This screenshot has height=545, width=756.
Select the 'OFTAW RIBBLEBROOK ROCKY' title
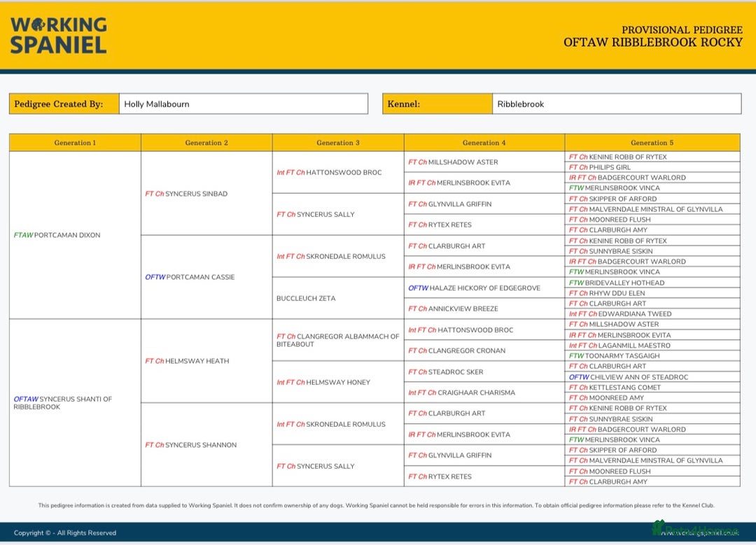pos(653,43)
